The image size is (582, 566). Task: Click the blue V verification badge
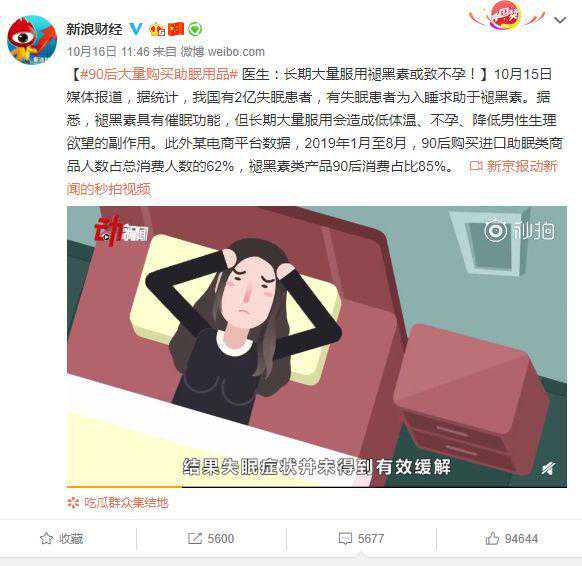coord(136,29)
